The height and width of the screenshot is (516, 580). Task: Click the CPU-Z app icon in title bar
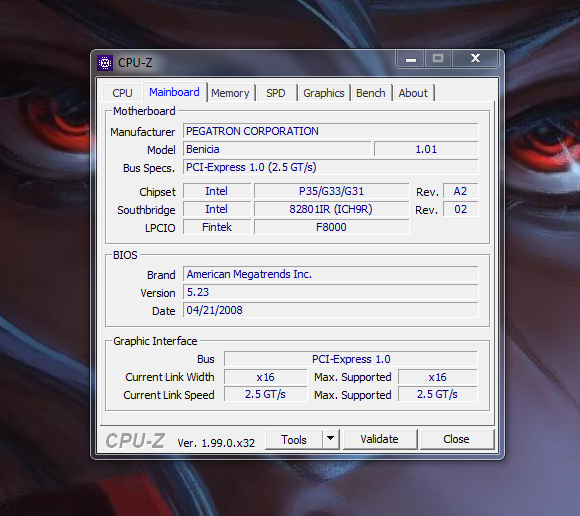click(105, 63)
